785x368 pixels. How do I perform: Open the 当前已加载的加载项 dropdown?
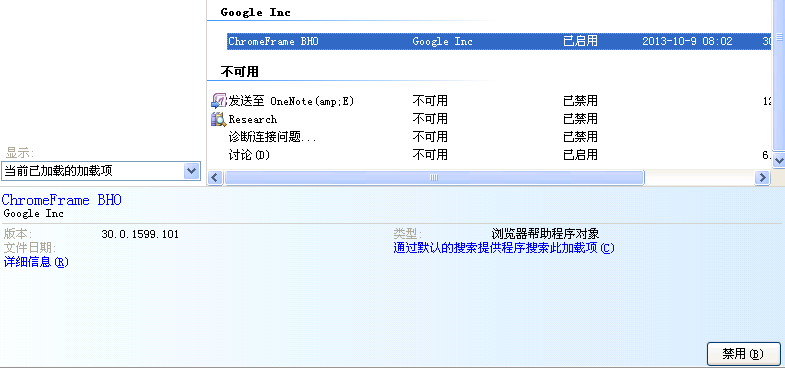coord(101,171)
